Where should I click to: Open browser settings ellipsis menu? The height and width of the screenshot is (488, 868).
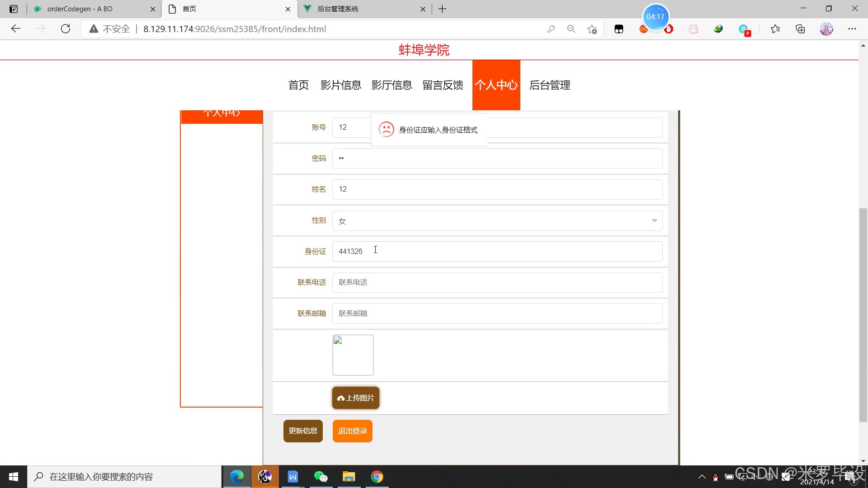coord(852,29)
